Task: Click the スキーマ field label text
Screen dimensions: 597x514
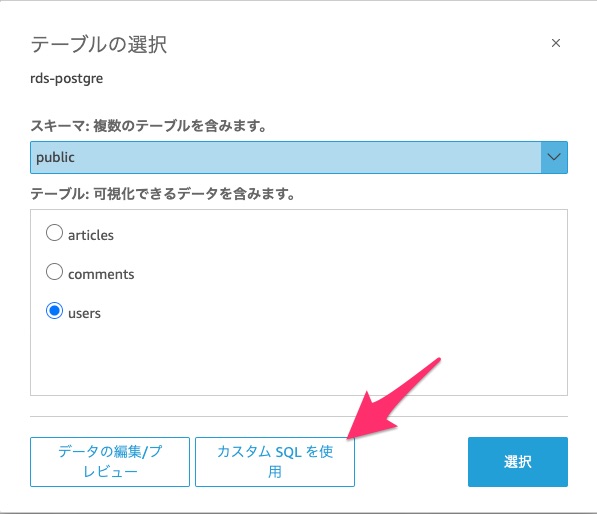Action: point(148,126)
